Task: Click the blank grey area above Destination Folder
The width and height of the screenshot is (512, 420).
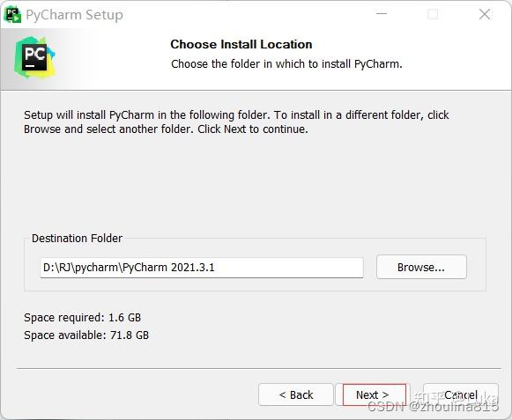Action: pos(255,183)
